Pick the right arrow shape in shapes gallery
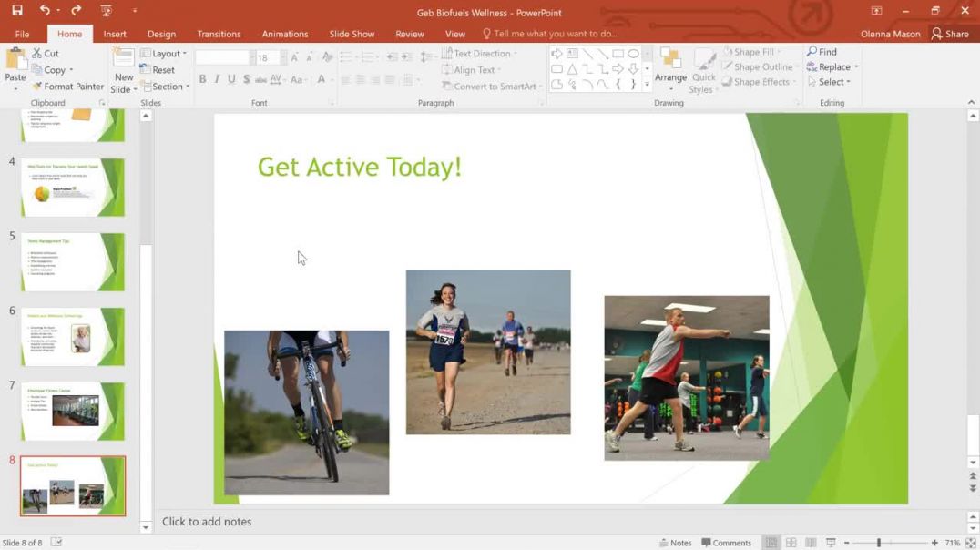The width and height of the screenshot is (980, 550). pos(618,69)
